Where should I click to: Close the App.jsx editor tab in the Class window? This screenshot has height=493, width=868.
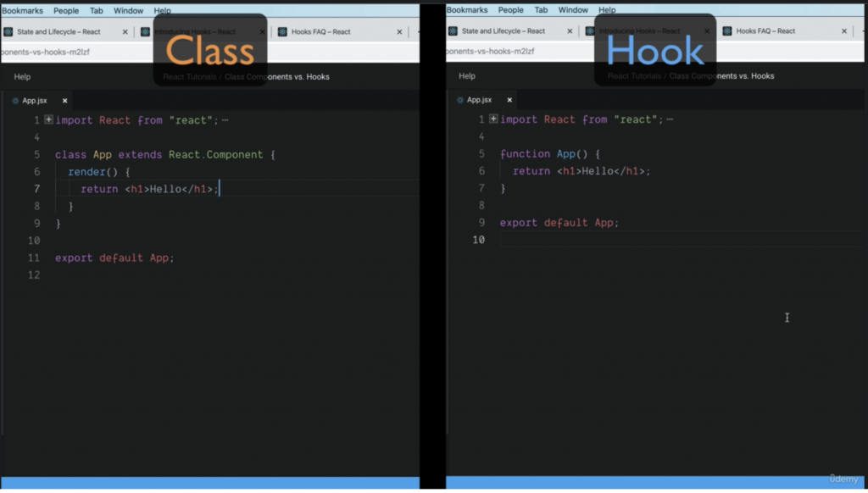coord(64,101)
